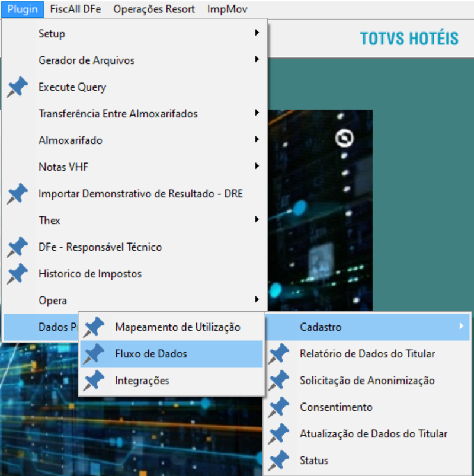This screenshot has width=474, height=476.
Task: Click the pin icon beside Relatório de Dados do Titular
Action: [278, 354]
